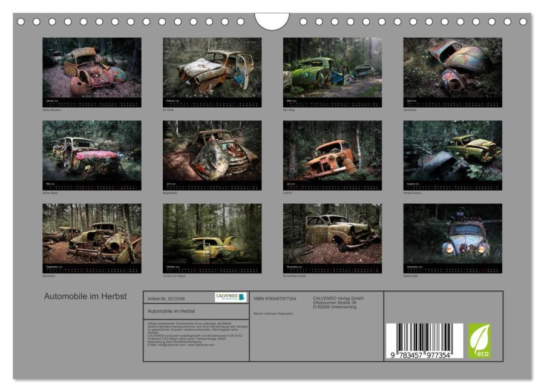Click the "D-82008 Unterhaching" line

pyautogui.click(x=335, y=307)
